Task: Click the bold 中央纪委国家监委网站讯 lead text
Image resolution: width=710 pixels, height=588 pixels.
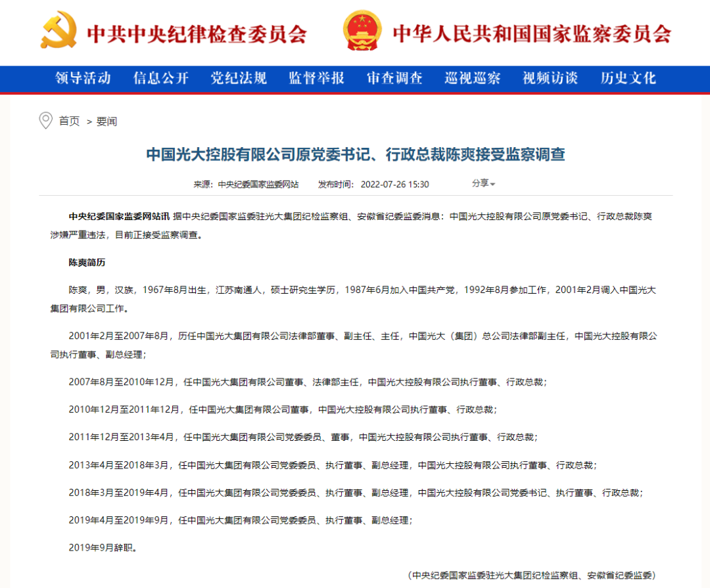Action: pos(119,216)
